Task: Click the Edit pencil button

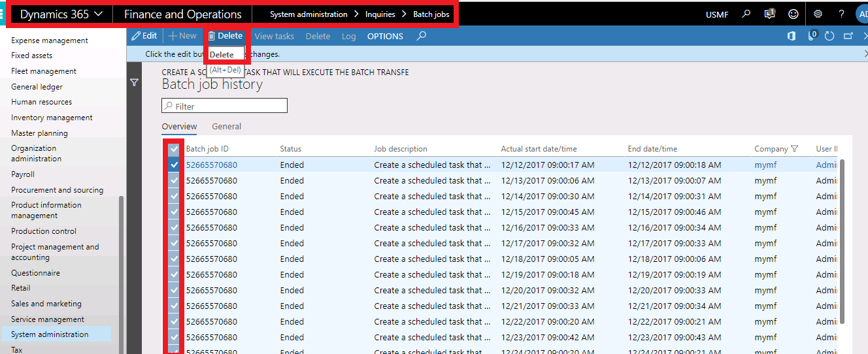Action: click(144, 36)
